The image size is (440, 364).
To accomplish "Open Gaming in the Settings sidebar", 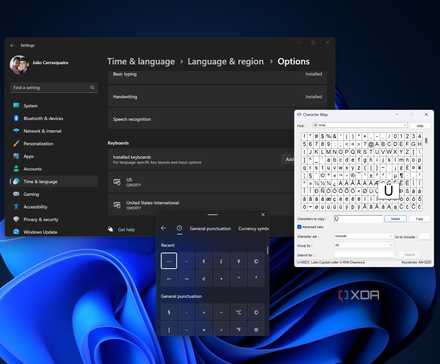I will pos(54,194).
